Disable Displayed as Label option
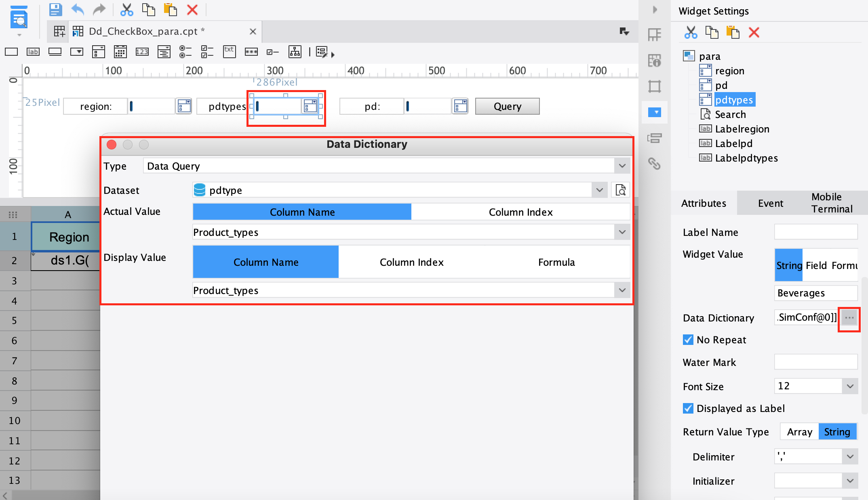The height and width of the screenshot is (500, 868). coord(687,408)
